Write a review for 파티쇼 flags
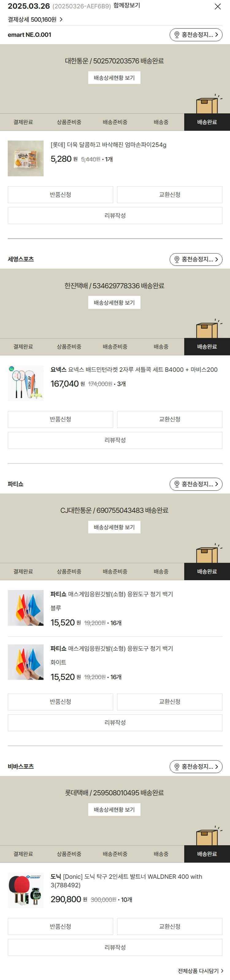 115,723
